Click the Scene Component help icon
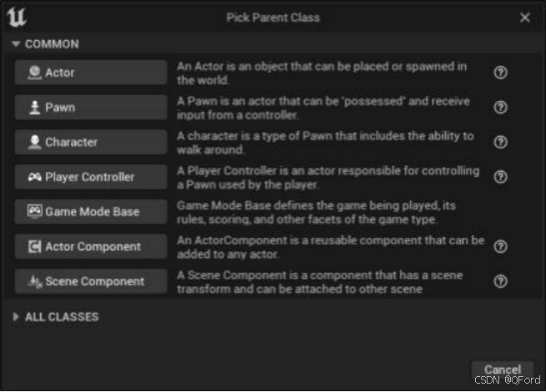This screenshot has width=546, height=392. point(501,281)
